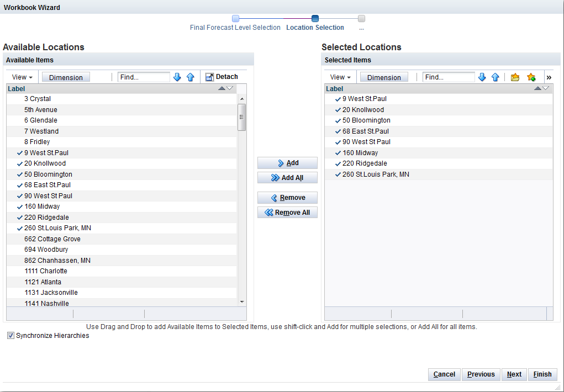Viewport: 564px width, 392px height.
Task: Click the open folder icon in Selected Items toolbar
Action: [515, 77]
